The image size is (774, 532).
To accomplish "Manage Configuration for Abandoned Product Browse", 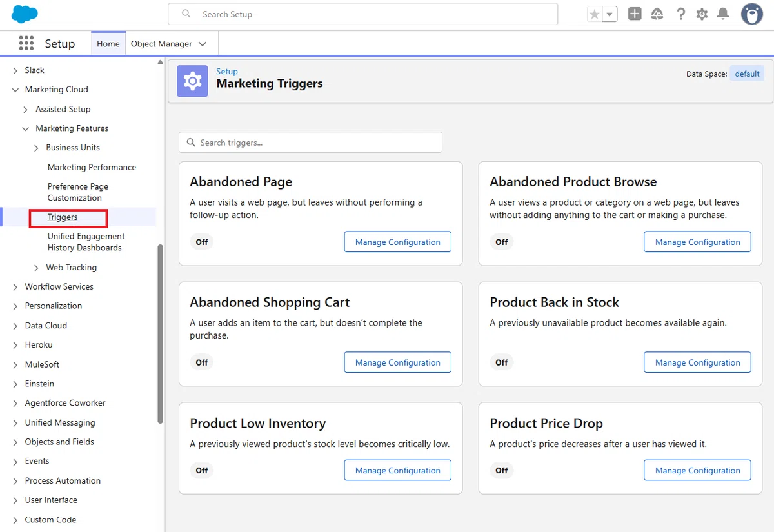I will (697, 242).
